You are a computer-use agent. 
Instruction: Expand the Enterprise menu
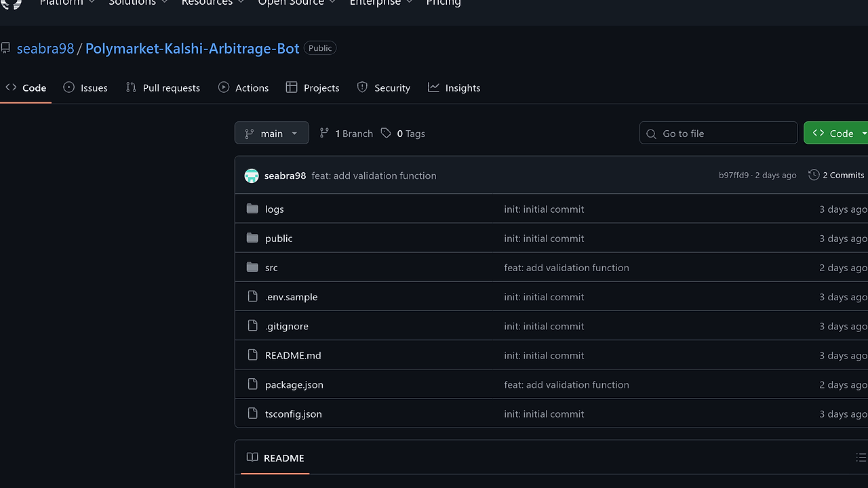point(380,3)
